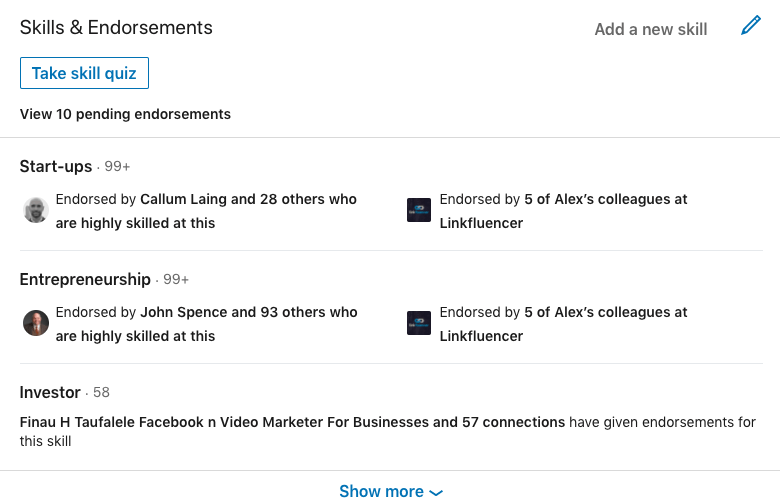This screenshot has height=504, width=780.
Task: Expand the list with Show more
Action: tap(390, 492)
